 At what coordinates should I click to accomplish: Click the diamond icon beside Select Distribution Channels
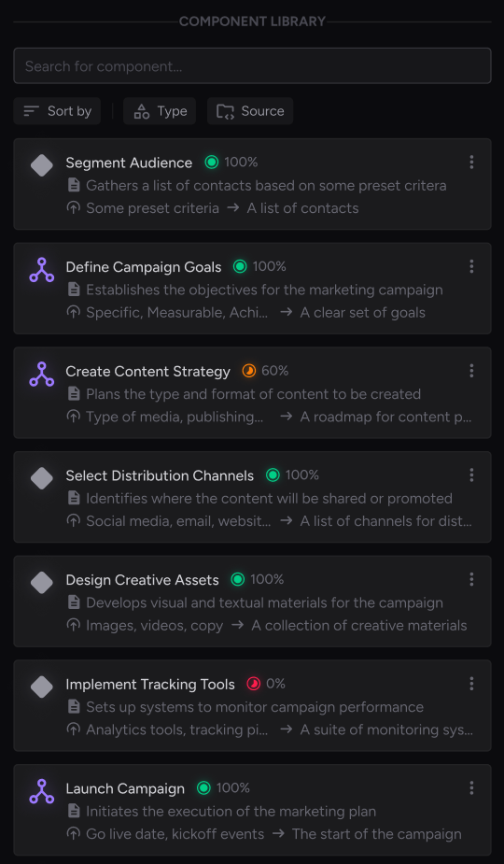[x=42, y=478]
